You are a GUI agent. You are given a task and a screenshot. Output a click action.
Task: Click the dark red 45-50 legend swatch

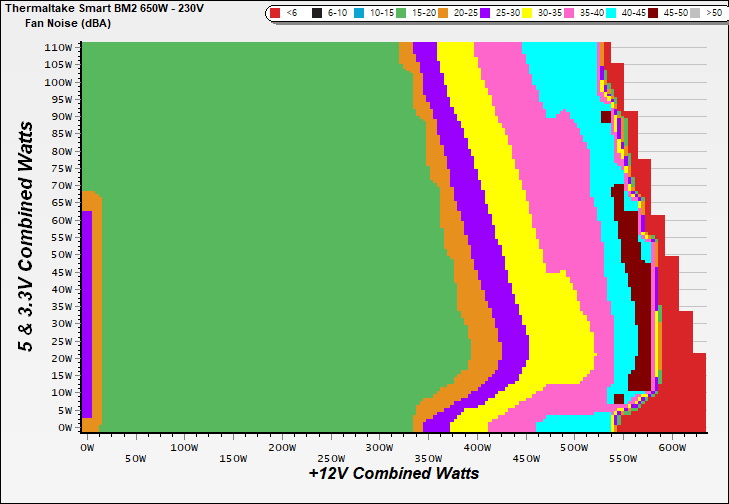click(x=653, y=14)
